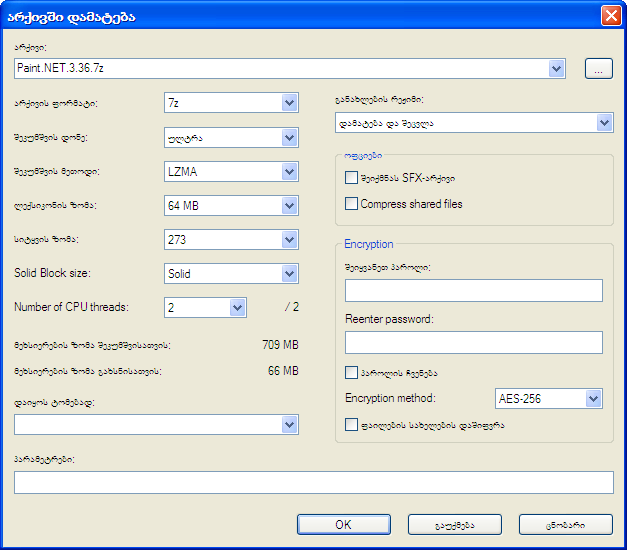Image resolution: width=627 pixels, height=550 pixels.
Task: Check the show password checkbox
Action: point(351,373)
